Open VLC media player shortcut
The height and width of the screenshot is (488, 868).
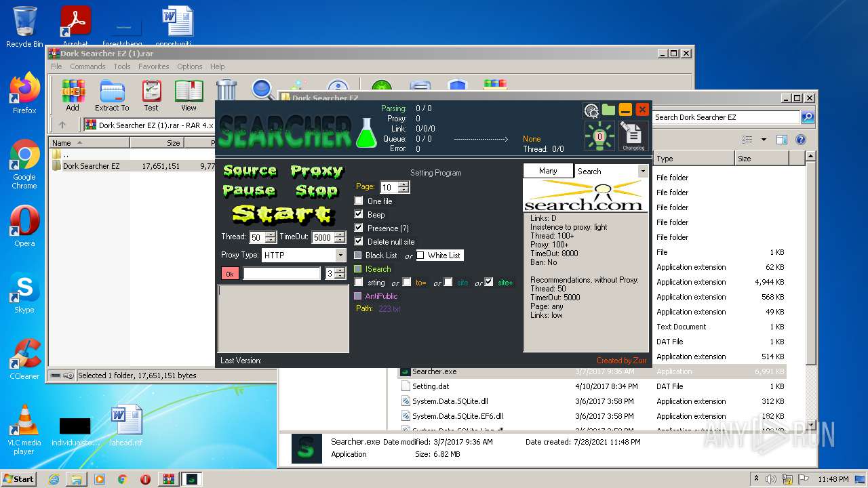click(x=24, y=429)
